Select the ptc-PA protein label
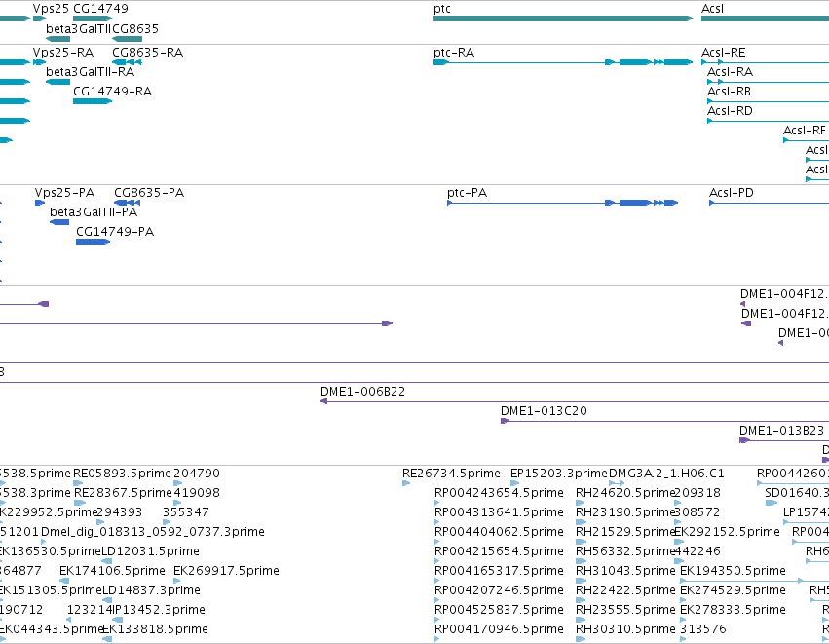This screenshot has height=644, width=829. (x=467, y=193)
